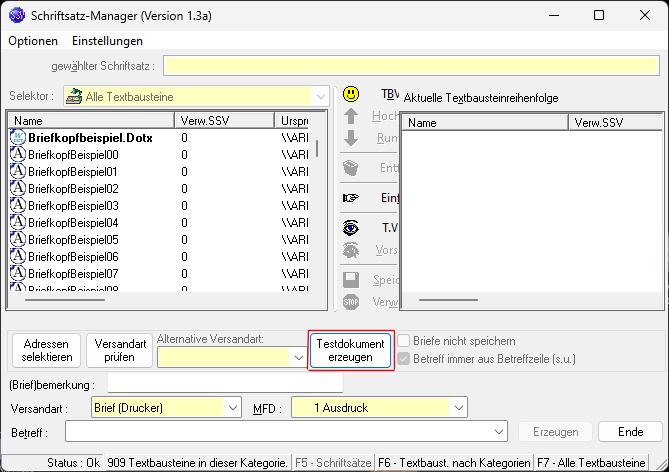Click the 'Testdokument erzeugen' button
This screenshot has width=669, height=472.
coord(350,350)
